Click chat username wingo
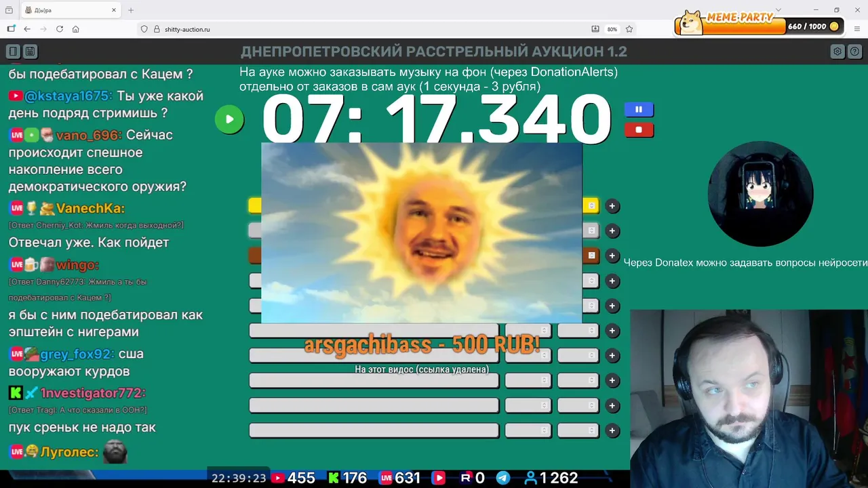Image resolution: width=868 pixels, height=488 pixels. point(77,265)
